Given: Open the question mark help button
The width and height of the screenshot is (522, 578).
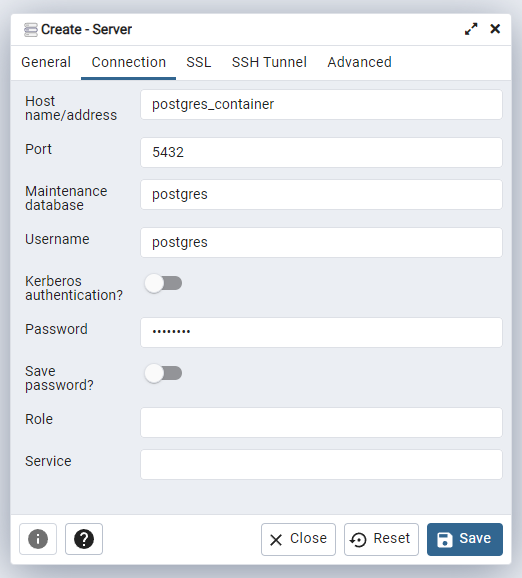Looking at the screenshot, I should pos(84,539).
